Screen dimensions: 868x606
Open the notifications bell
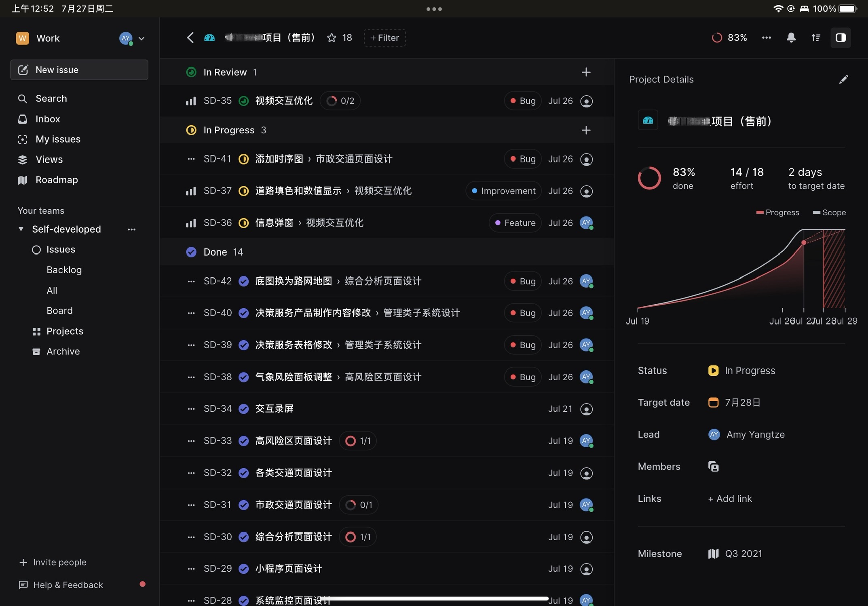coord(791,38)
